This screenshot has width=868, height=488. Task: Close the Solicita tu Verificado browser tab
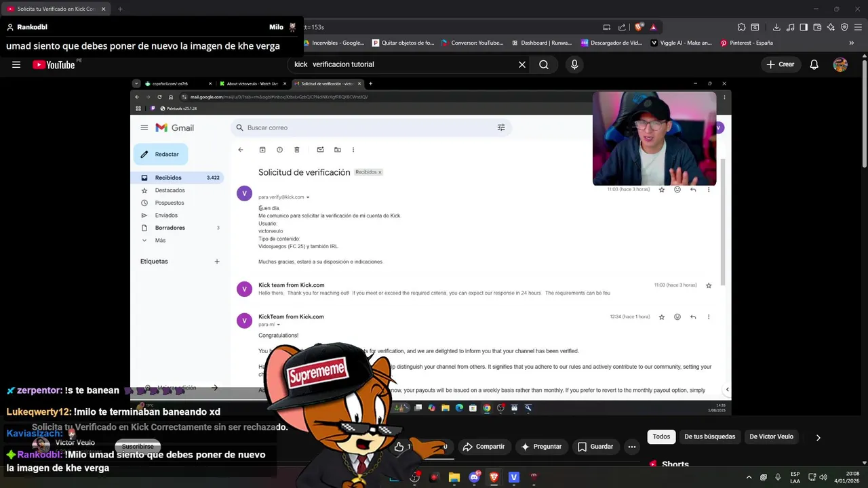pyautogui.click(x=103, y=9)
